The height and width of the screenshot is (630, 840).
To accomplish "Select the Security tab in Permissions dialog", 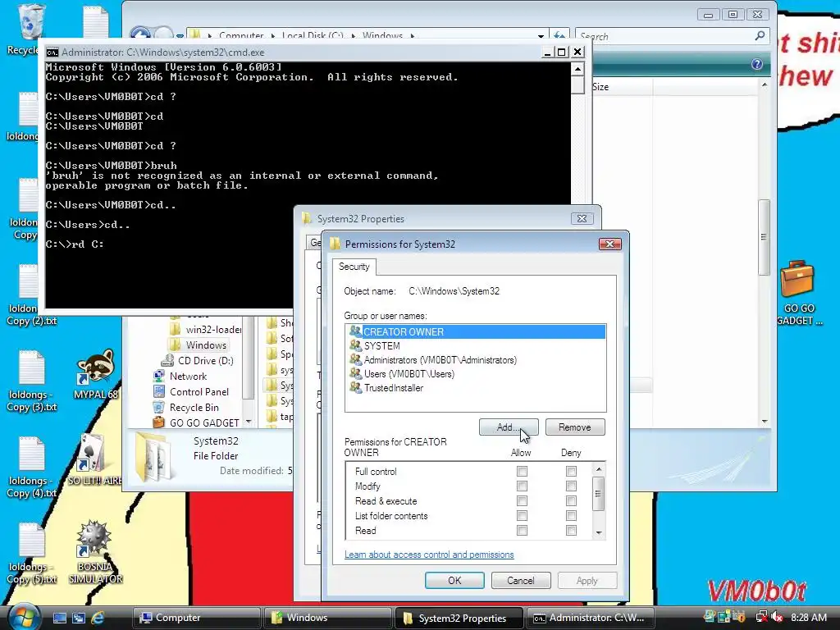I will pyautogui.click(x=354, y=267).
